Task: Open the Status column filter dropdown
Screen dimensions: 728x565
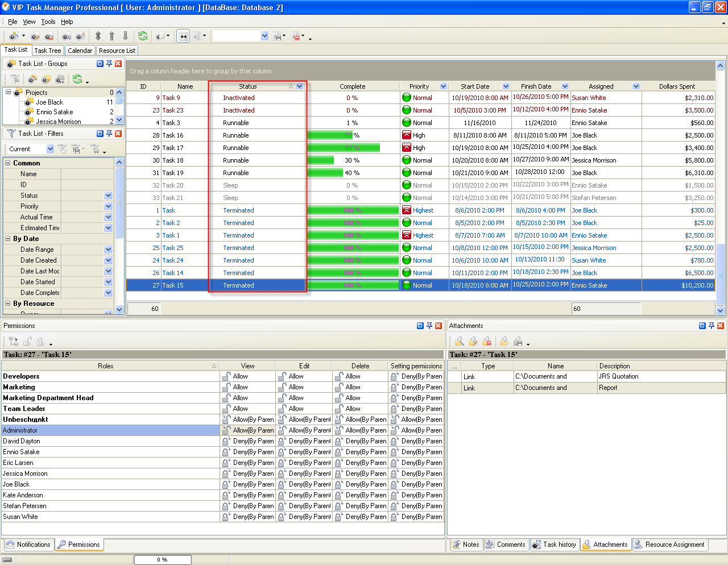Action: tap(300, 86)
